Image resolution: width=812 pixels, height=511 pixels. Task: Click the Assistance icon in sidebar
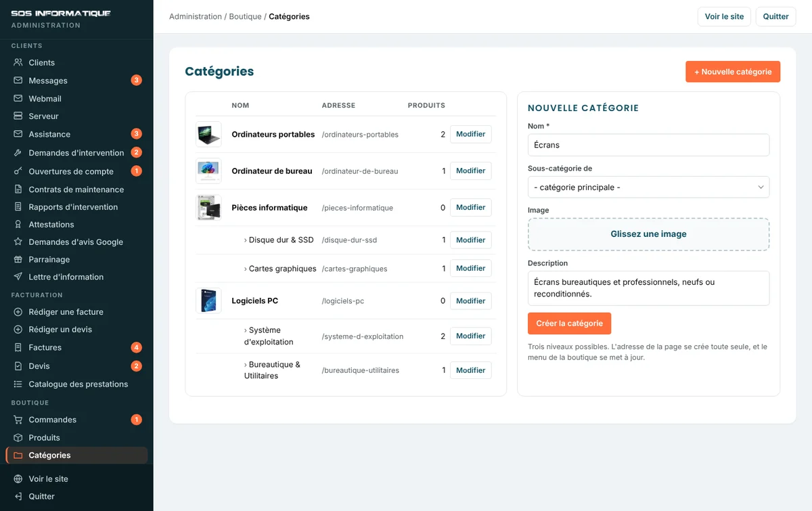[18, 134]
